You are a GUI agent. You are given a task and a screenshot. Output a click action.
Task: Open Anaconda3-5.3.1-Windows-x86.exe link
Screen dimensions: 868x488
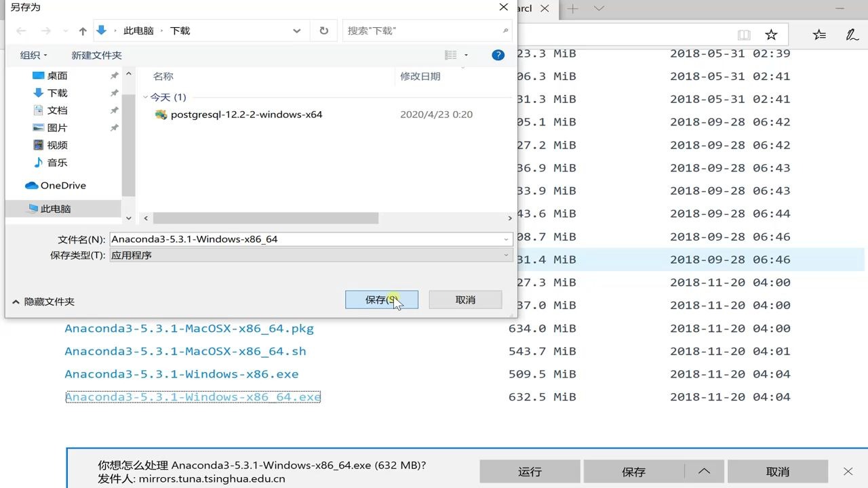(x=182, y=374)
